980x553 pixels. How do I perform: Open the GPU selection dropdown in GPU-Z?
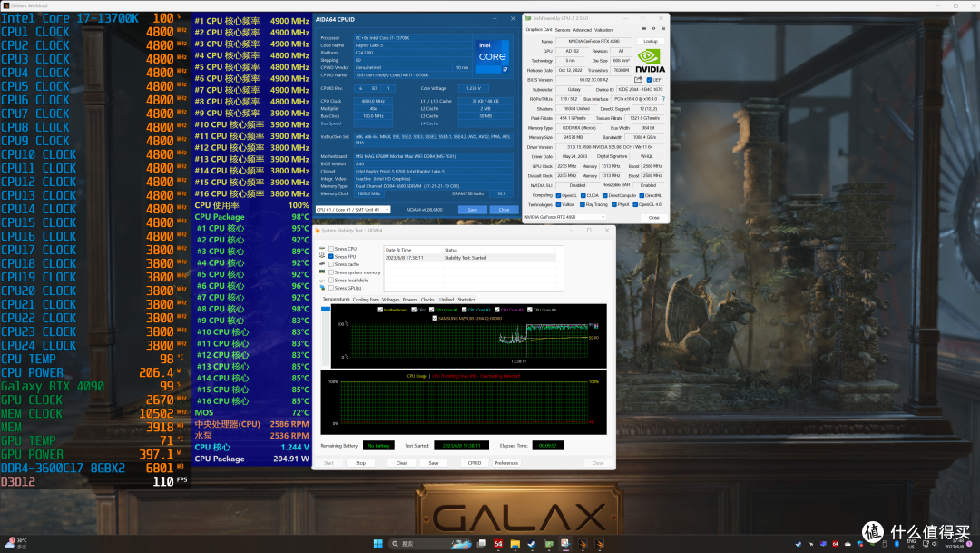(565, 217)
